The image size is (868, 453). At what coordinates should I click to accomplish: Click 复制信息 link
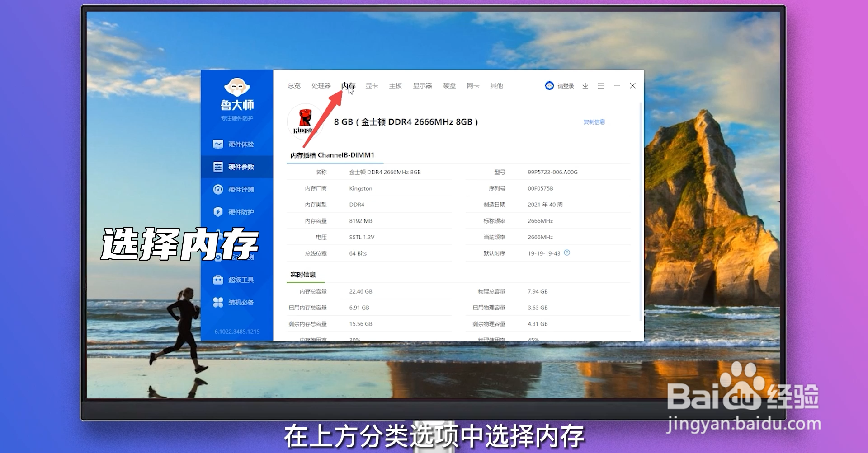594,122
